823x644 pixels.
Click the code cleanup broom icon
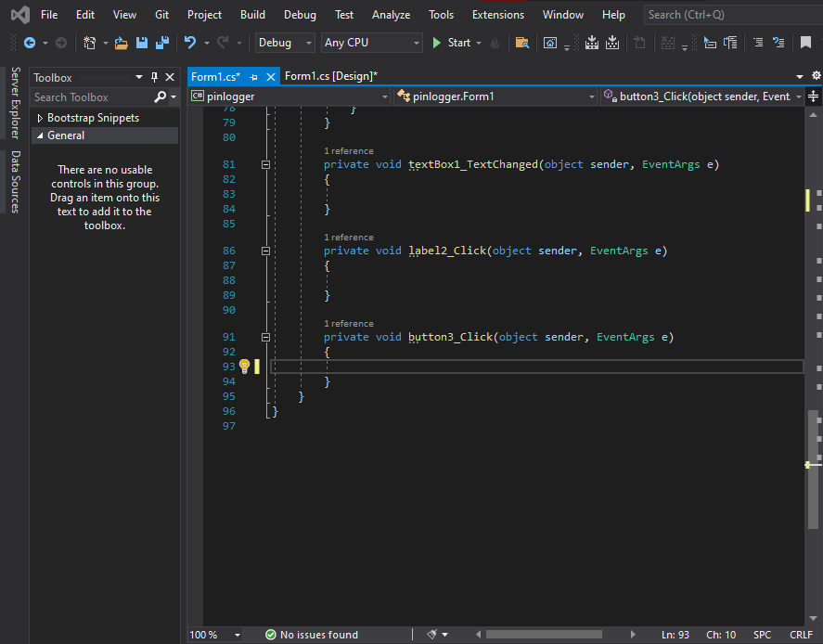click(432, 635)
